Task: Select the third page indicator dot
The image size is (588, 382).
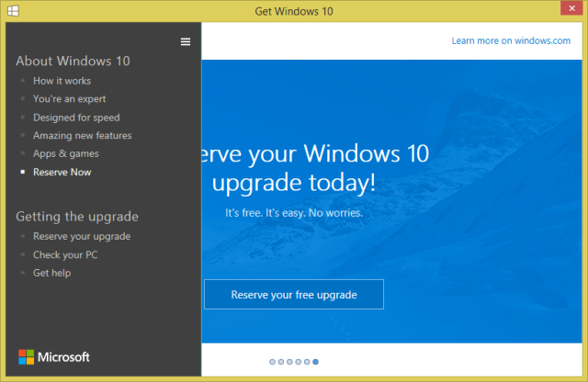Action: tap(289, 362)
